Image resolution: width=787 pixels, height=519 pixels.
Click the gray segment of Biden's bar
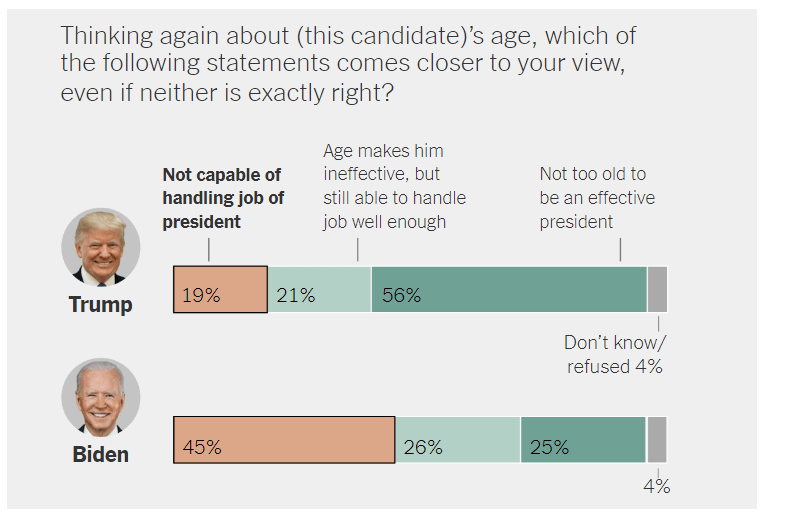point(657,440)
